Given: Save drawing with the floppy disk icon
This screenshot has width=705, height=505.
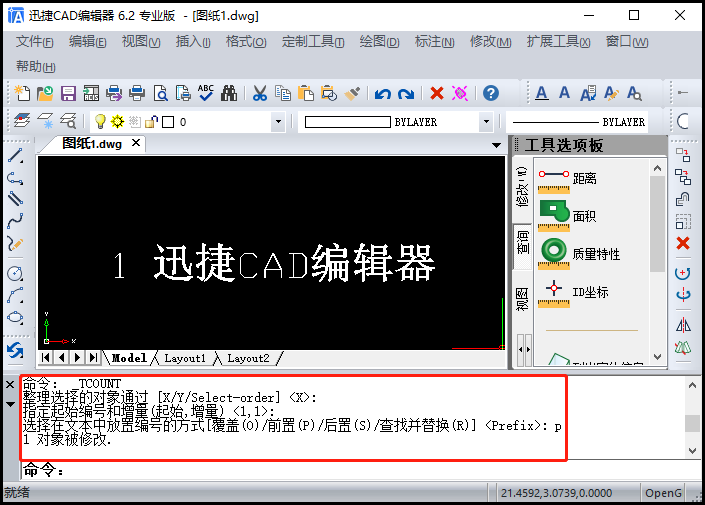Looking at the screenshot, I should coord(68,93).
